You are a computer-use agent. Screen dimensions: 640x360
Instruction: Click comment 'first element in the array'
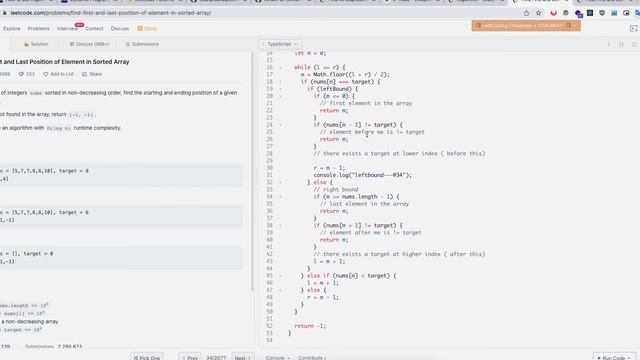click(x=366, y=103)
